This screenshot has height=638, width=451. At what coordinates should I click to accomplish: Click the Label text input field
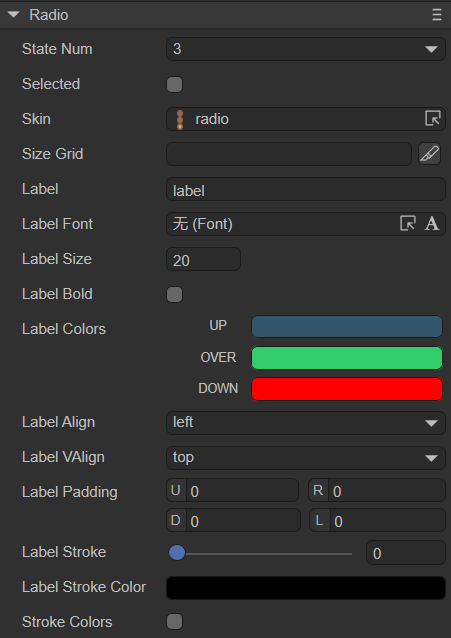point(306,189)
